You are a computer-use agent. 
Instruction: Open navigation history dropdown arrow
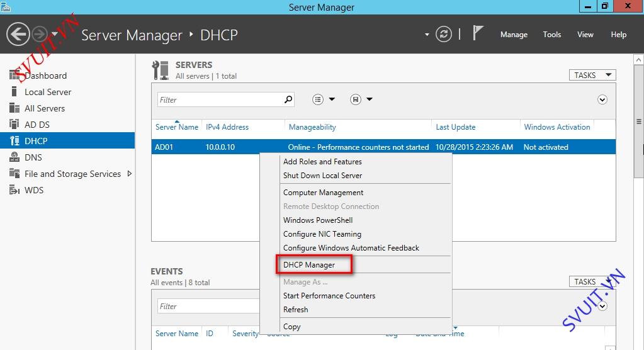(x=55, y=34)
